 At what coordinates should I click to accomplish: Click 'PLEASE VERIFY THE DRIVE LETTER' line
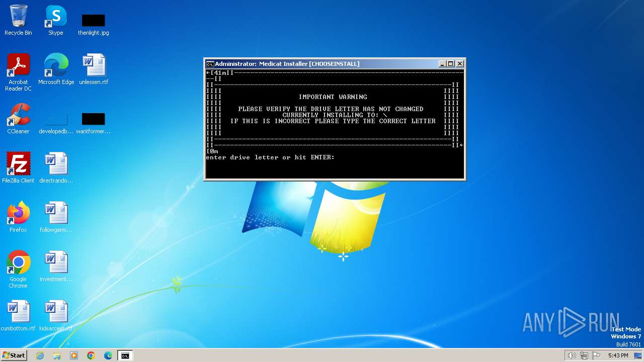tap(331, 109)
